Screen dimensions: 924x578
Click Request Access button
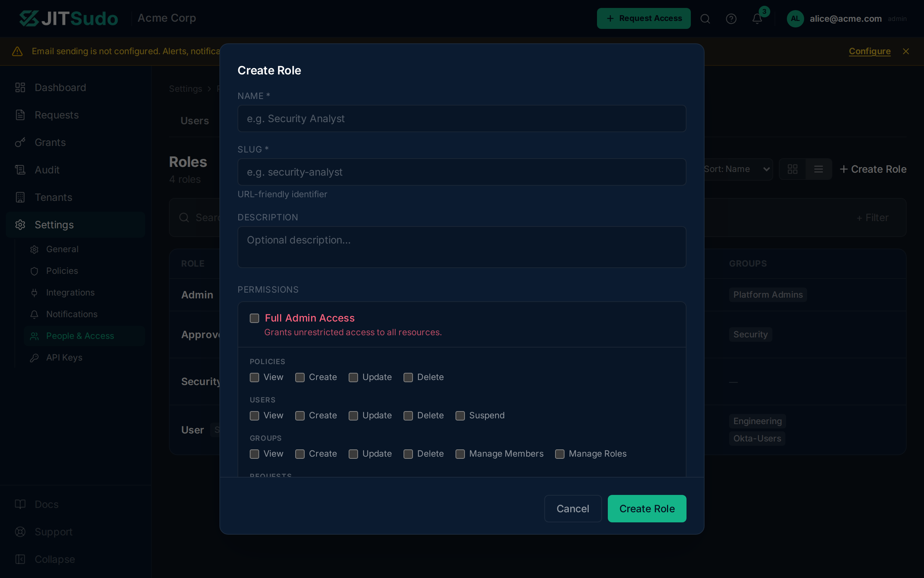tap(643, 18)
